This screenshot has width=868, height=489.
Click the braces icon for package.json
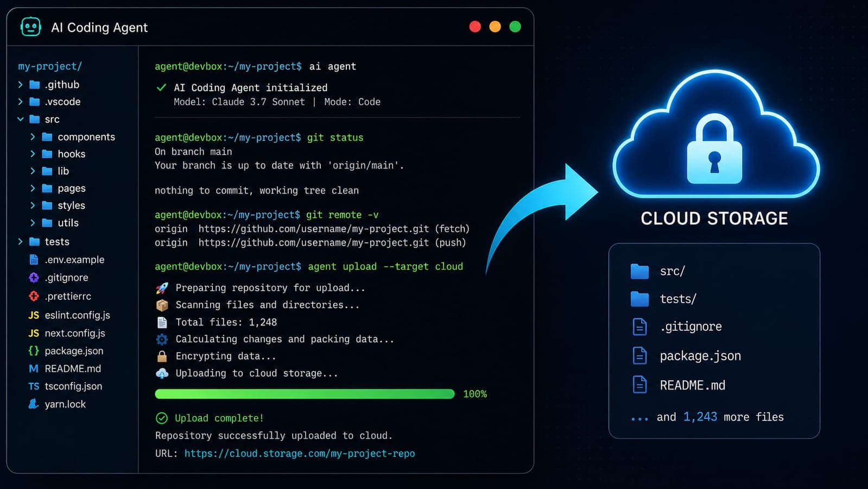[x=34, y=351]
